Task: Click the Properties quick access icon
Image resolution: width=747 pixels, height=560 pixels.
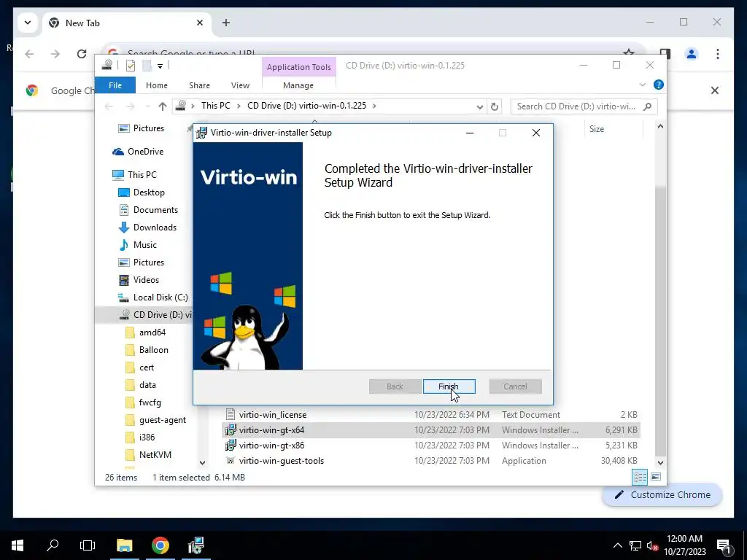Action: point(131,65)
